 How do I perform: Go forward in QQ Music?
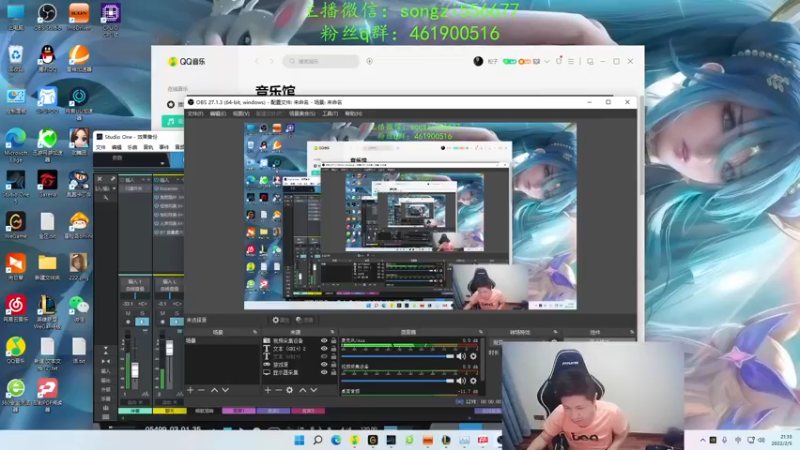tap(271, 61)
